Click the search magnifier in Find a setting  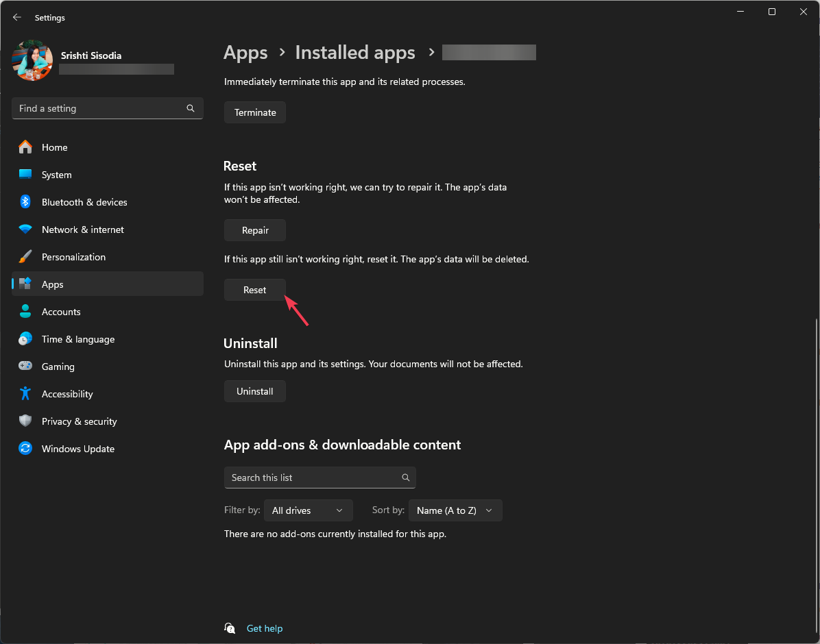coord(191,108)
